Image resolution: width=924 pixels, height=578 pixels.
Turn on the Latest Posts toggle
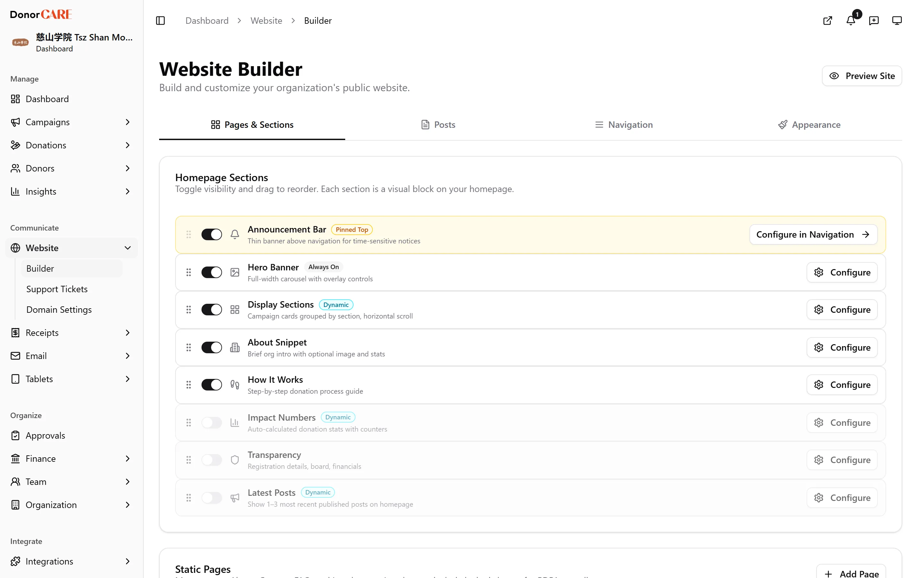point(211,498)
